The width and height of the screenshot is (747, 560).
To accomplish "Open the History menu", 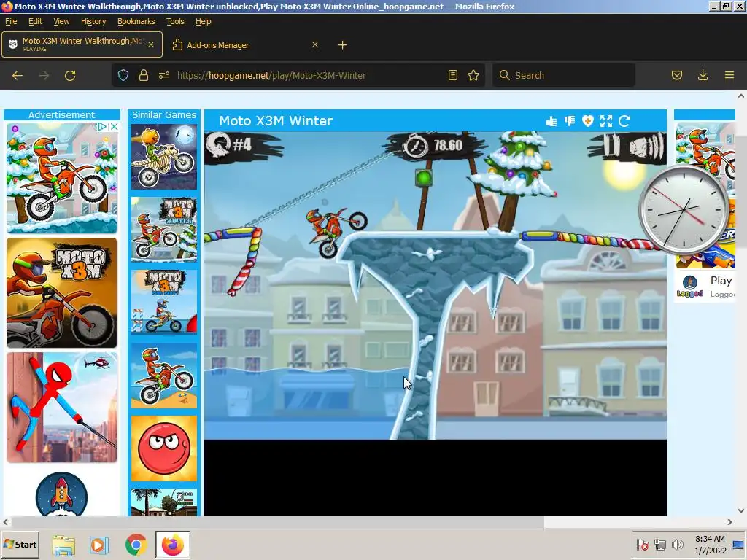I will [93, 21].
